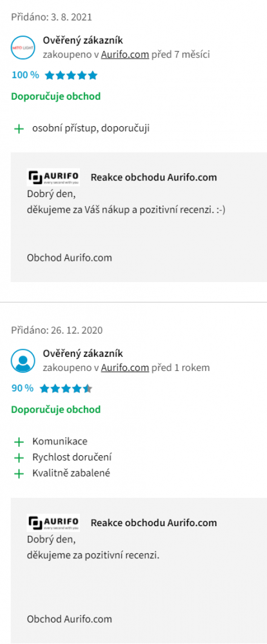Click the MITO LIGHT reviewer avatar
The width and height of the screenshot is (267, 644).
(x=22, y=47)
